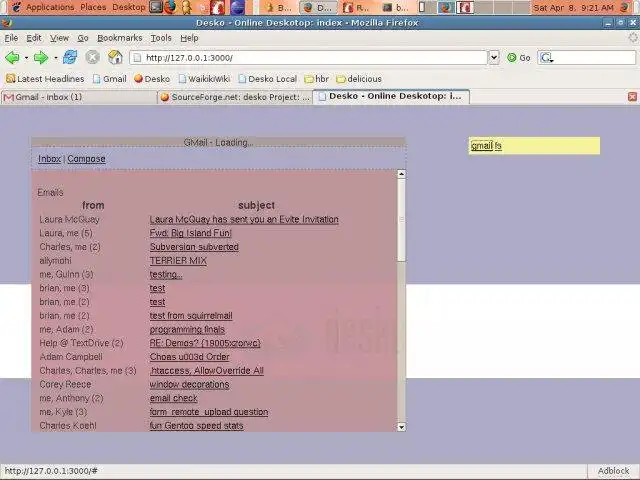The width and height of the screenshot is (640, 480).
Task: Click the Sat Apr 8 clock in panel
Action: (x=573, y=7)
